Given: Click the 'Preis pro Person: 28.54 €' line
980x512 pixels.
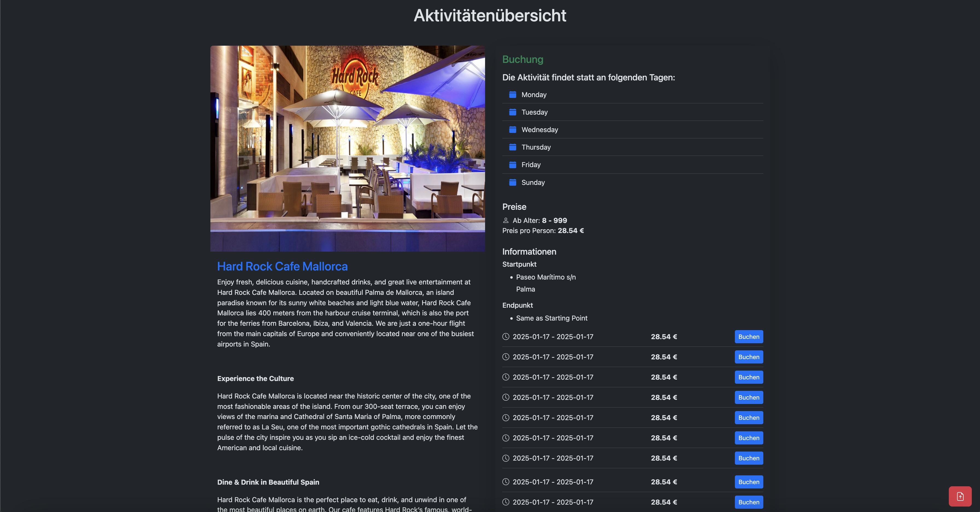Looking at the screenshot, I should 543,231.
